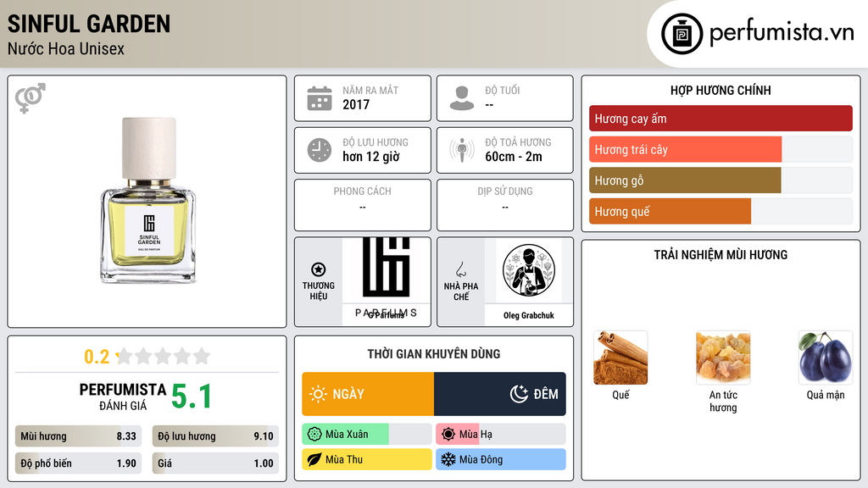Click the perfumista.vn bottle logo icon
This screenshot has height=488, width=868.
tap(682, 34)
